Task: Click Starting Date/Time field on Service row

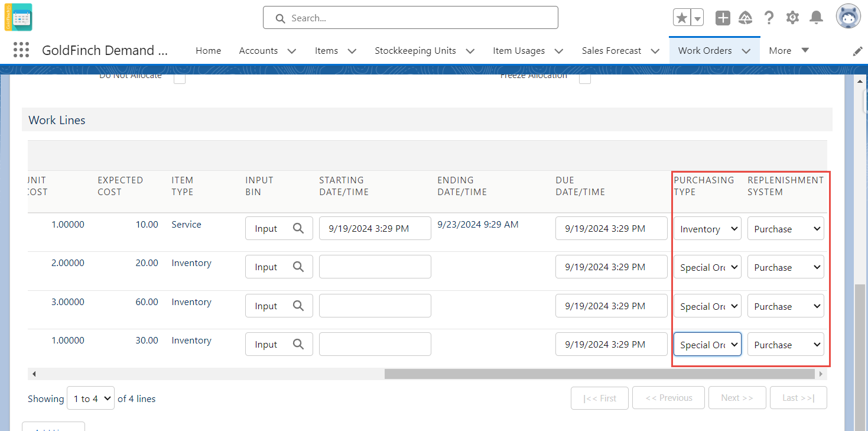Action: point(375,228)
